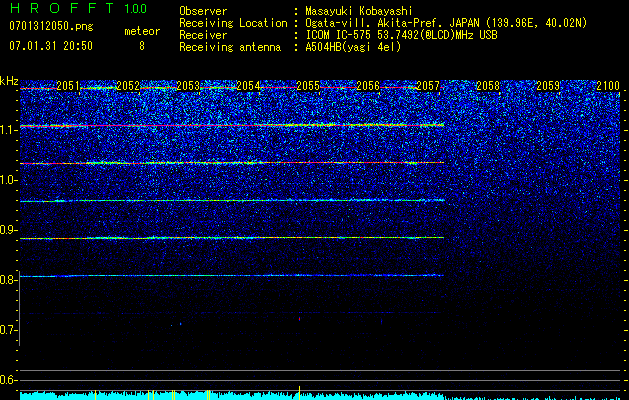Click the 1.0 kHz axis label
The width and height of the screenshot is (629, 400).
point(9,180)
